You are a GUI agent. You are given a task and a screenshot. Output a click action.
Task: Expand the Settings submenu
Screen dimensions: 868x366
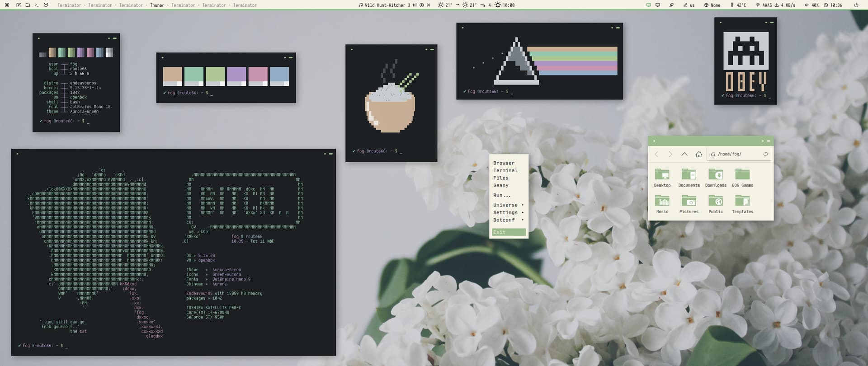click(x=508, y=213)
